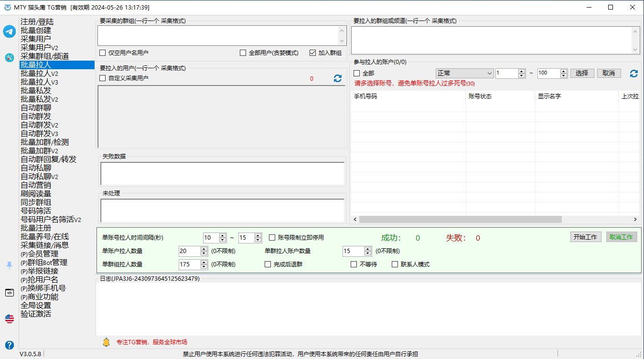This screenshot has height=359, width=644.
Task: Click the Telegram icon in left sidebar
Action: [10, 32]
